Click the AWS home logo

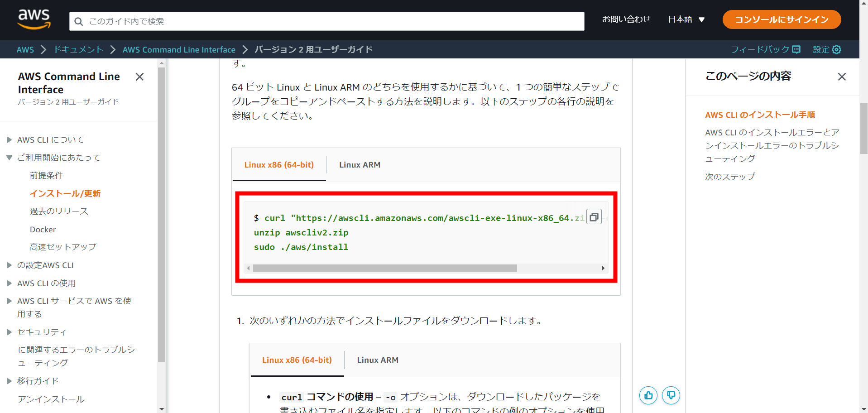click(33, 19)
